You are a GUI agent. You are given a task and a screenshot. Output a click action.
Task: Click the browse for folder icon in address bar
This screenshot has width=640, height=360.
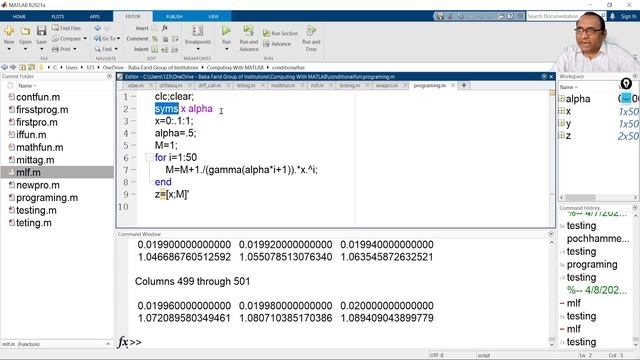pyautogui.click(x=31, y=67)
